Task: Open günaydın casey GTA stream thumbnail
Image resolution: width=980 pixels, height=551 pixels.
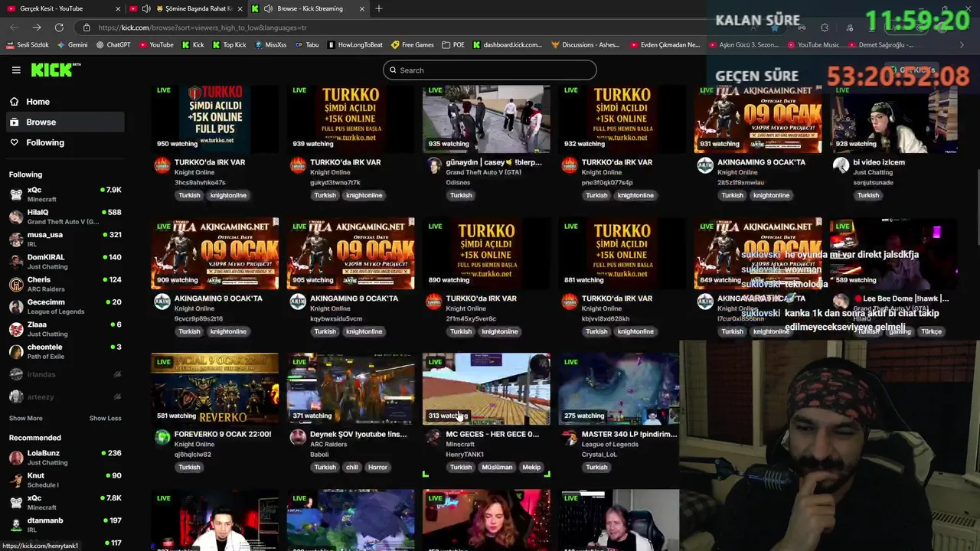Action: pyautogui.click(x=486, y=119)
